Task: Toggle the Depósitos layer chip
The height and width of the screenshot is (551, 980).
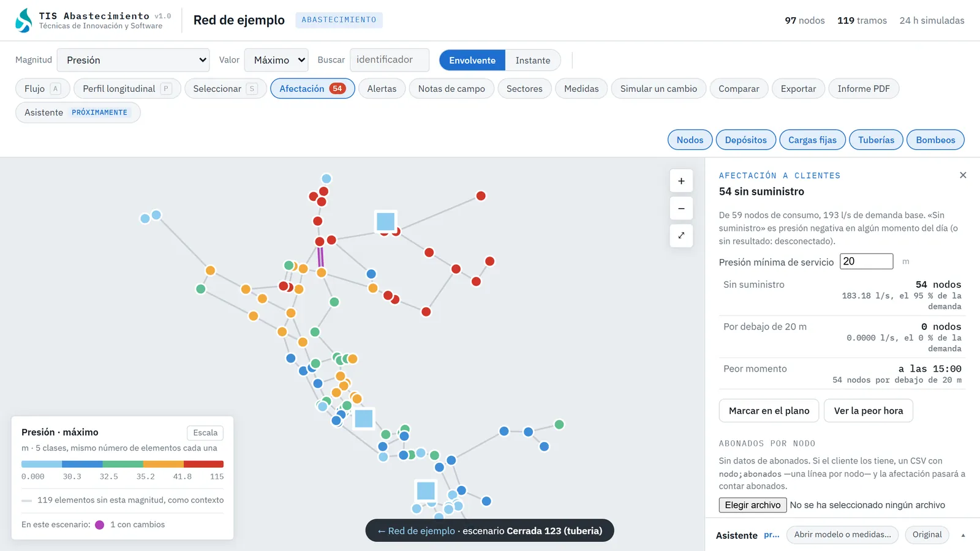Action: point(745,140)
